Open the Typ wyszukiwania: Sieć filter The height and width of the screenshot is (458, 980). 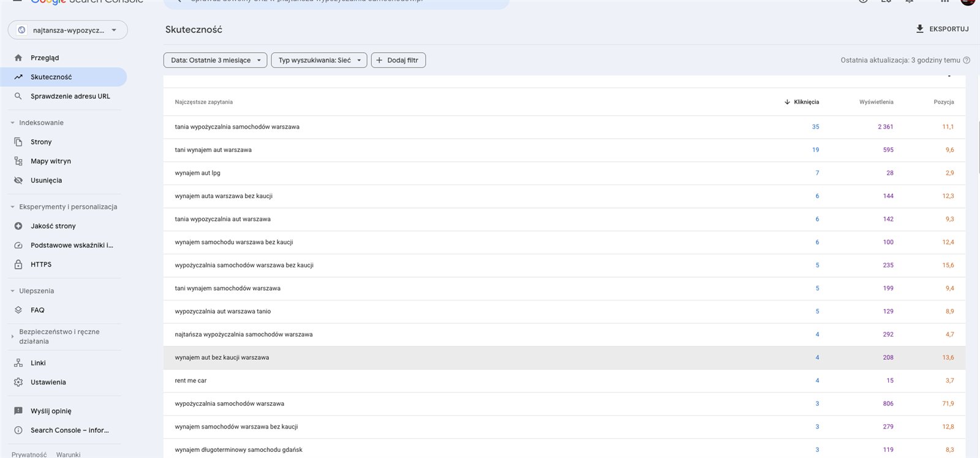click(x=319, y=60)
